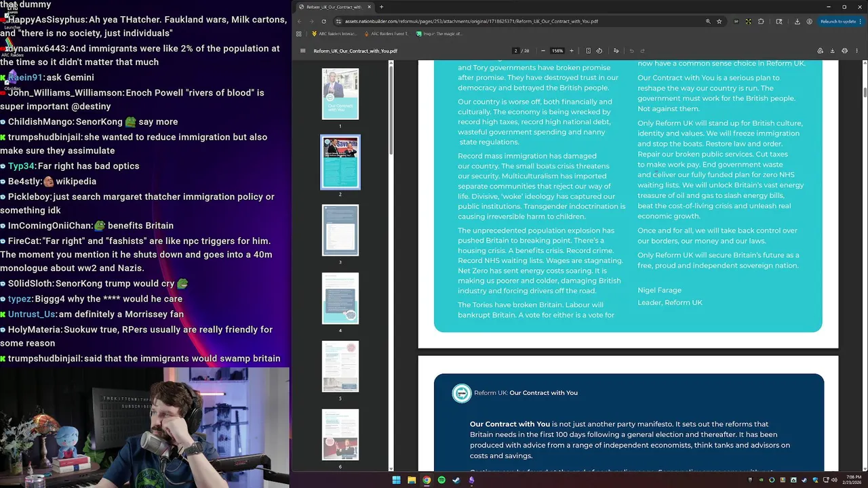868x488 pixels.
Task: Click the browser forward arrow
Action: (311, 21)
